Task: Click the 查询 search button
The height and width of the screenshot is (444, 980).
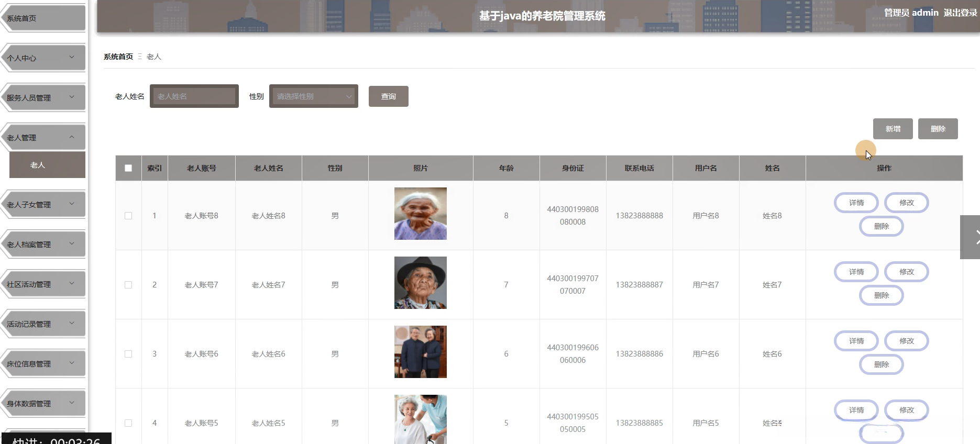Action: coord(389,96)
